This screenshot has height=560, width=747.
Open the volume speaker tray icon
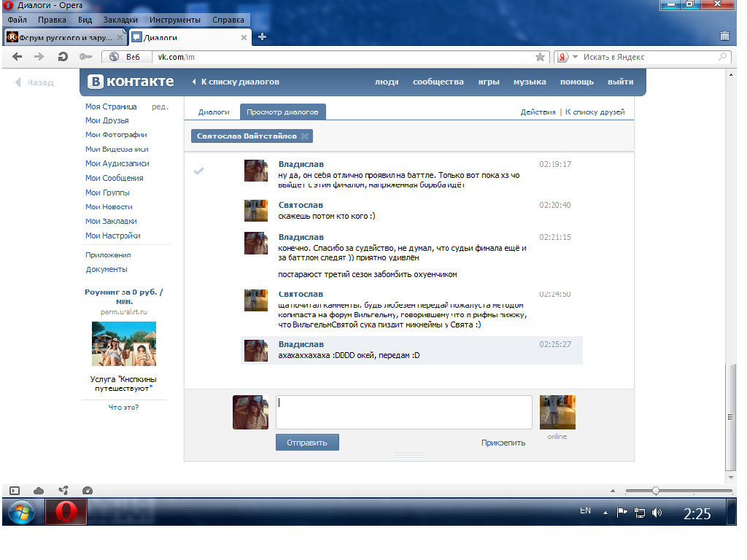coord(657,513)
